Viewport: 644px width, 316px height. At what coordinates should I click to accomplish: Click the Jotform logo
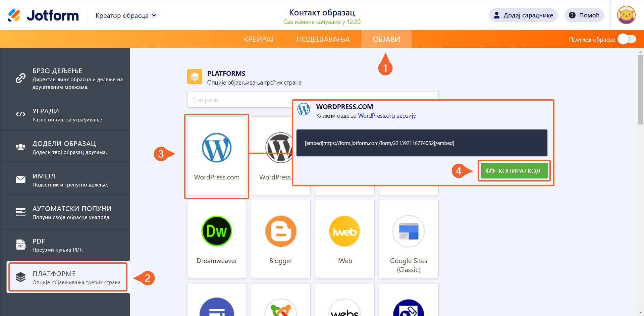(43, 15)
